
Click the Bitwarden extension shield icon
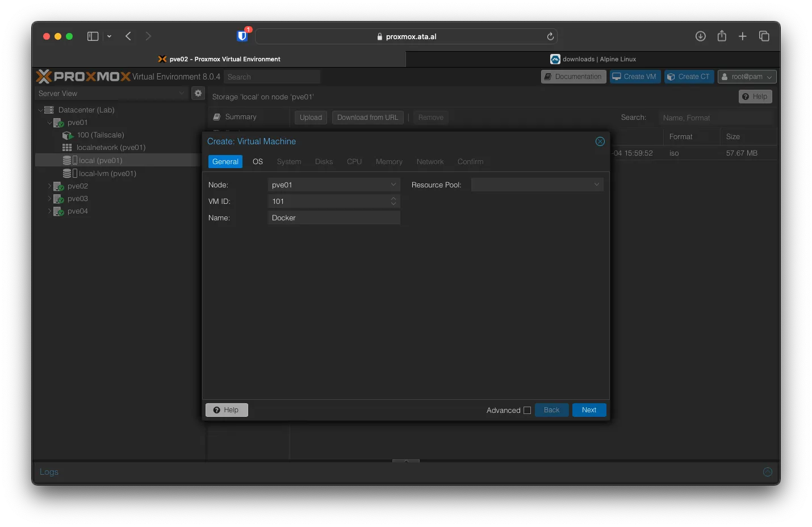[x=242, y=36]
